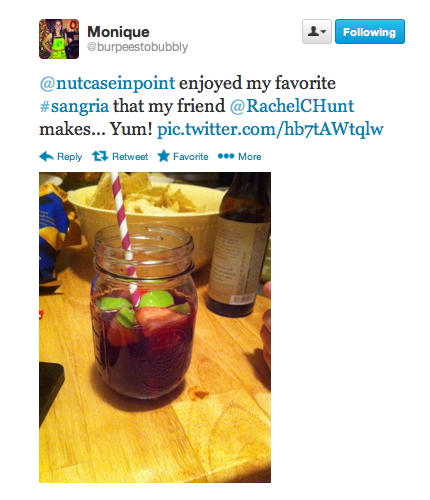Open the pic.twitter.com/hb7tAWtqlw link
Screen dimensions: 430x500
pos(270,129)
